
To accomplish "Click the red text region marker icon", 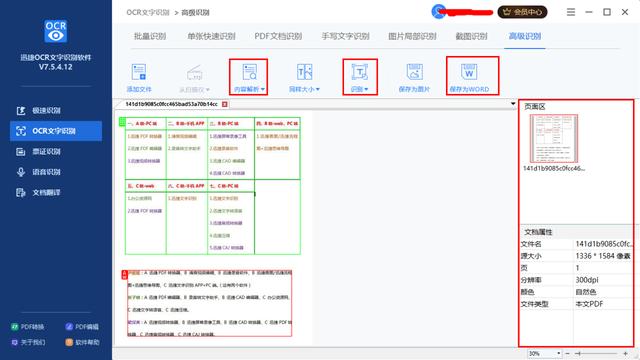I will 124,275.
